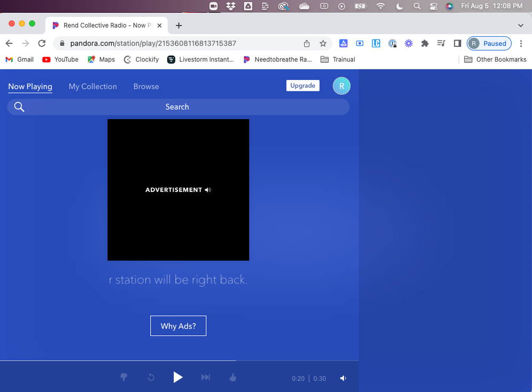The width and height of the screenshot is (532, 392).
Task: Click the Why Ads? button
Action: click(x=178, y=326)
